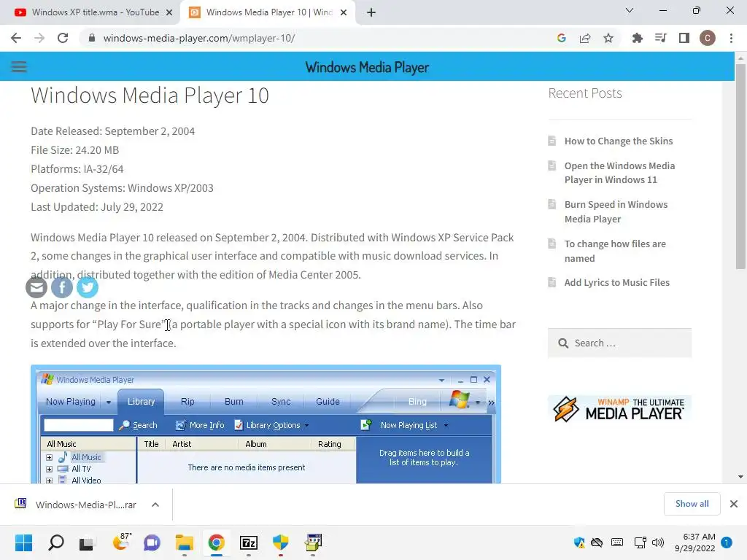Open 'Open the Windows Media Player in Windows 11' post

(619, 173)
